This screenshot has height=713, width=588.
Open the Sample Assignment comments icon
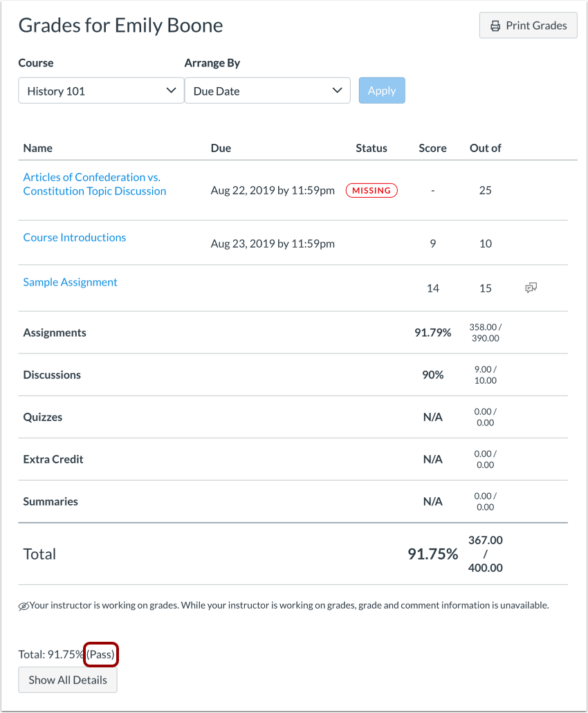click(531, 288)
